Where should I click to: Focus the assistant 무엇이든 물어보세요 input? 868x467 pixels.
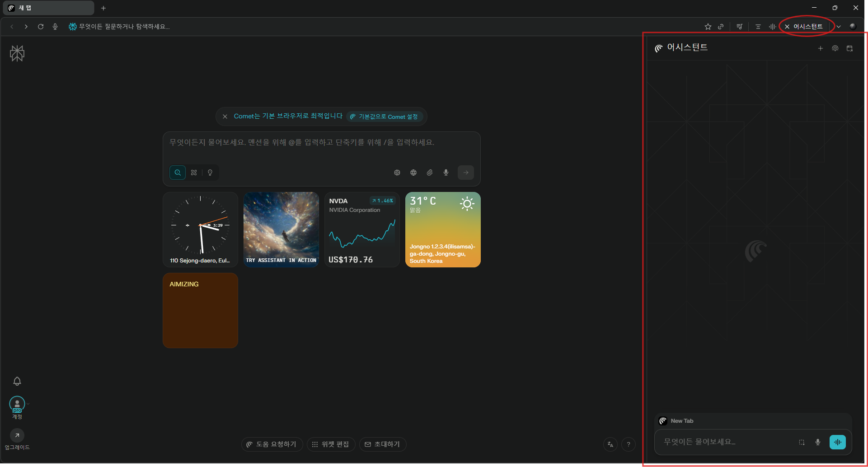tap(727, 442)
